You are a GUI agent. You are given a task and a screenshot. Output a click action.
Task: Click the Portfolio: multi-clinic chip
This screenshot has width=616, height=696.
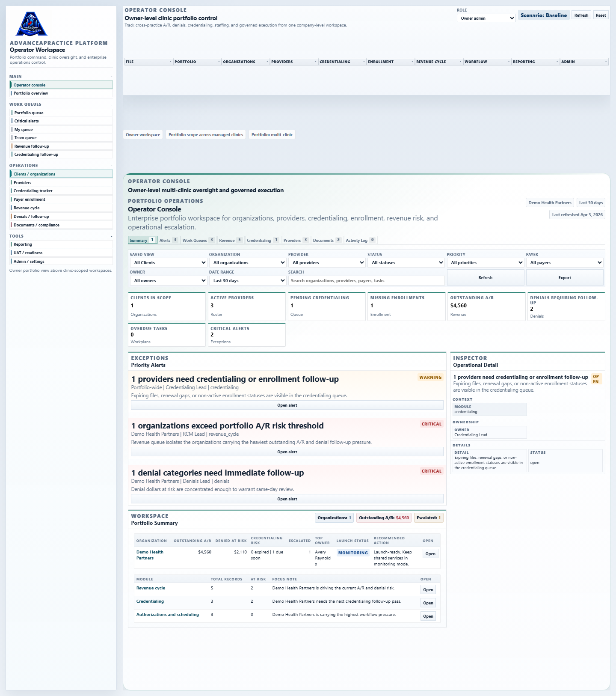[x=272, y=135]
